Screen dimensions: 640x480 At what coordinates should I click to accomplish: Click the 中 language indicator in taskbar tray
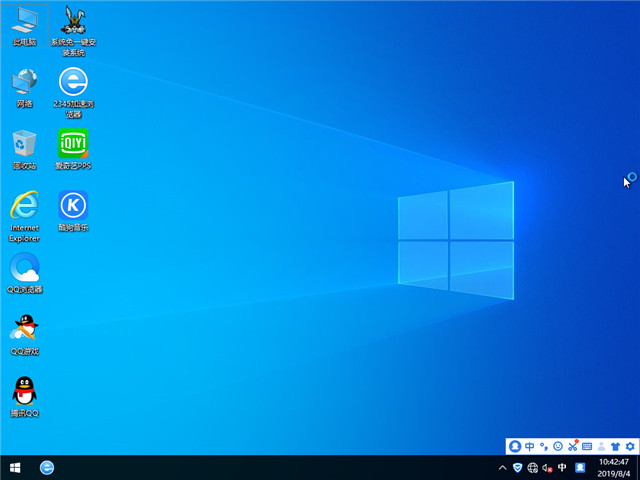(562, 468)
